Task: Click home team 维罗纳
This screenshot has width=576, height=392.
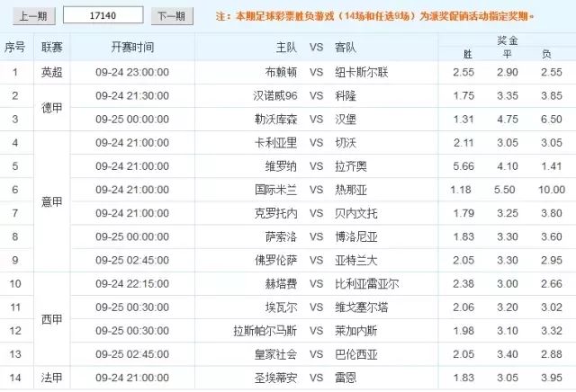Action: [x=281, y=166]
